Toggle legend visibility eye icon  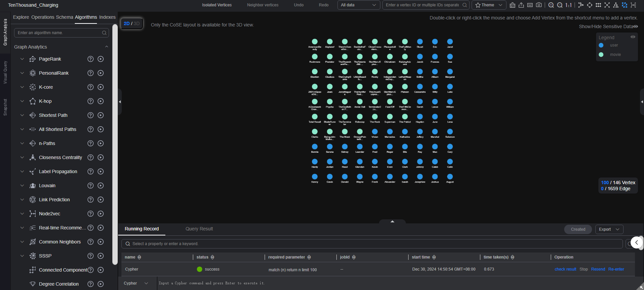[x=633, y=37]
